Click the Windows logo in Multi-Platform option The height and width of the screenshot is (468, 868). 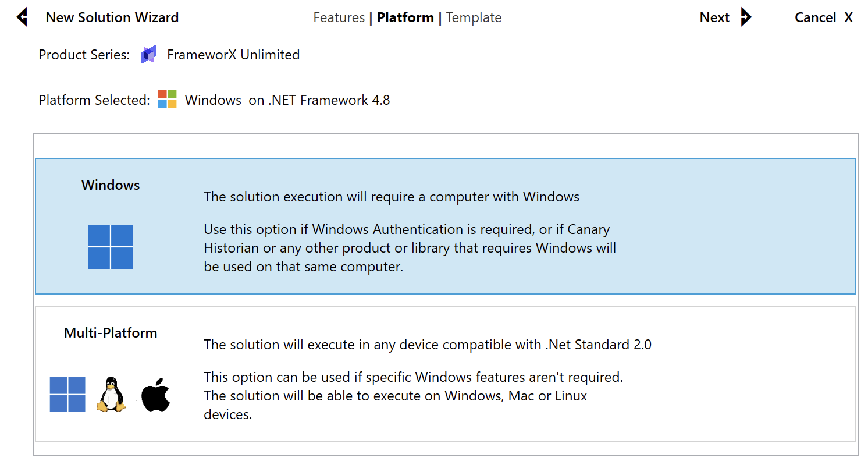point(67,394)
